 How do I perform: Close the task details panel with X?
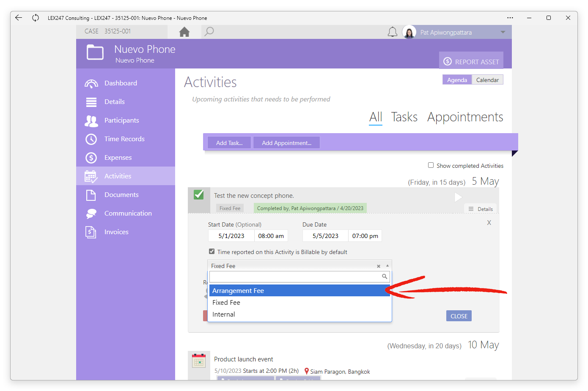tap(489, 223)
